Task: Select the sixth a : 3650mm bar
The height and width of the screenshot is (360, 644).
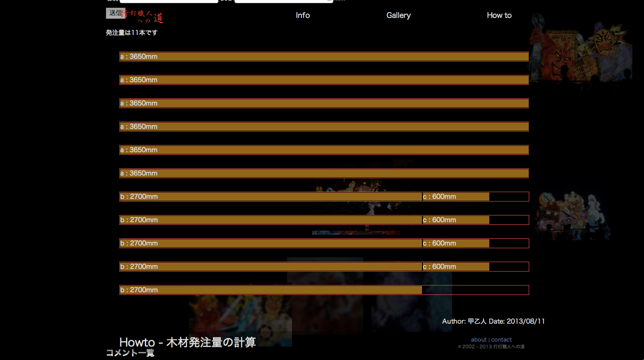Action: [x=324, y=173]
